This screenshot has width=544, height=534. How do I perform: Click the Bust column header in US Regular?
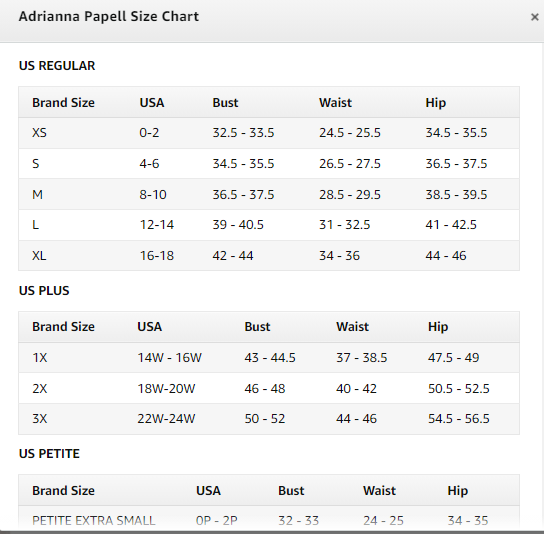pos(225,103)
